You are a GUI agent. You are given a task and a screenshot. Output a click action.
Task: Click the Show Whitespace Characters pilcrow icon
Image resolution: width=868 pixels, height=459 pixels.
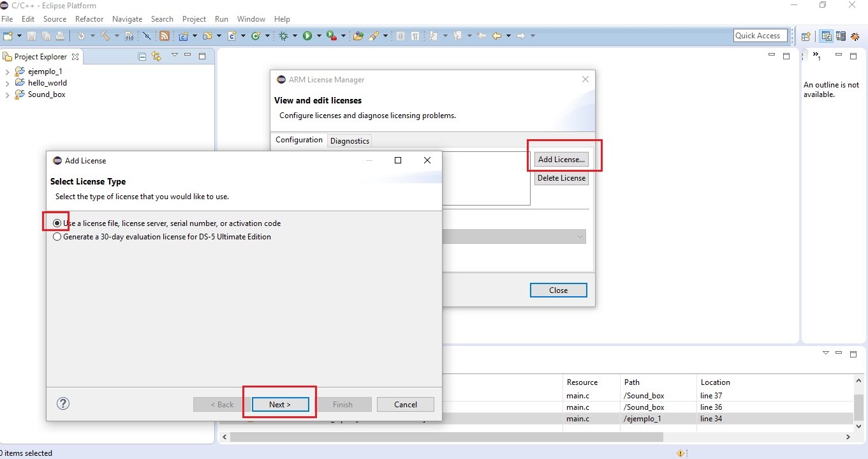pos(415,36)
